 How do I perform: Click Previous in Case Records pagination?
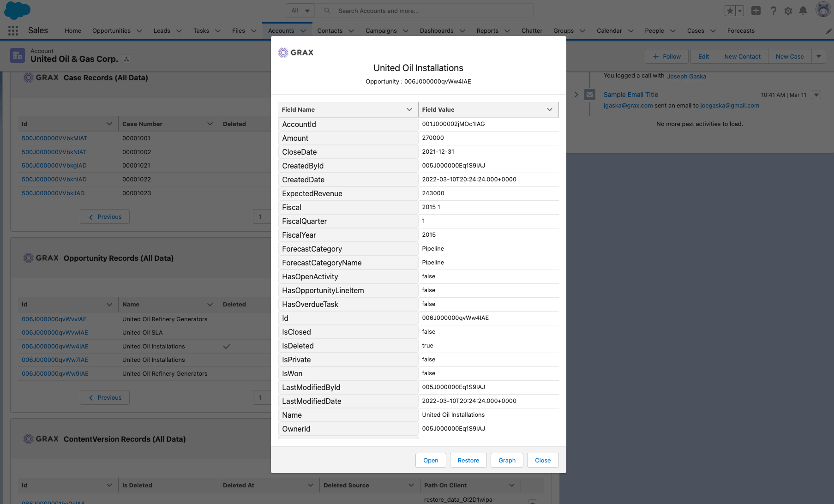click(105, 216)
